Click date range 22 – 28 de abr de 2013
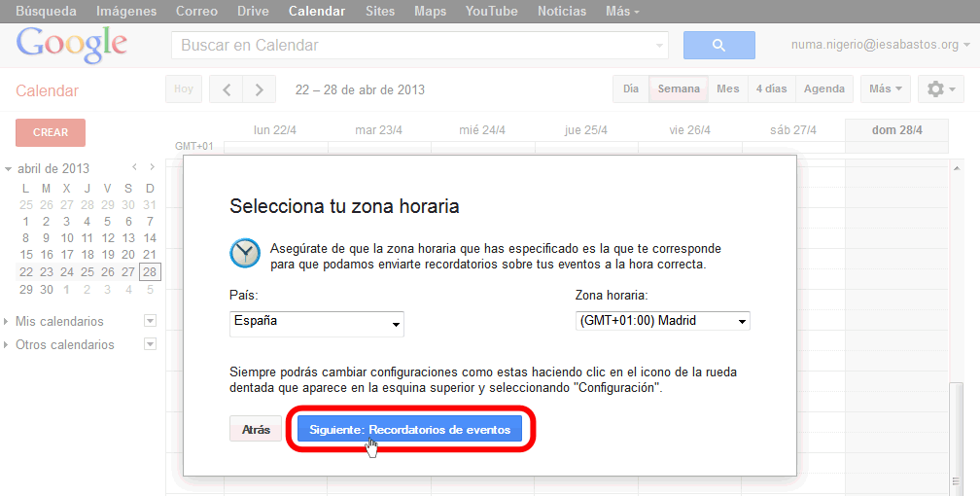The height and width of the screenshot is (496, 980). click(x=360, y=90)
